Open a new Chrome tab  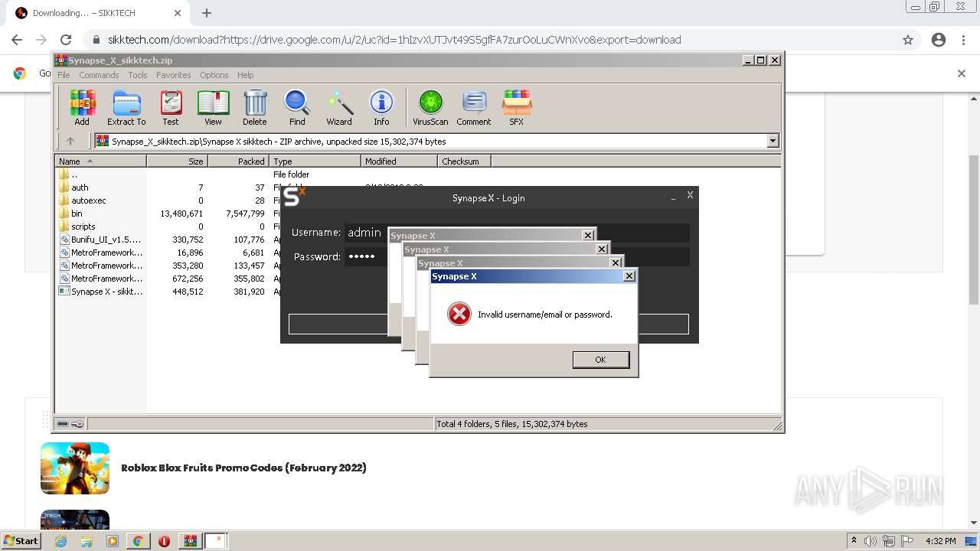pyautogui.click(x=207, y=13)
